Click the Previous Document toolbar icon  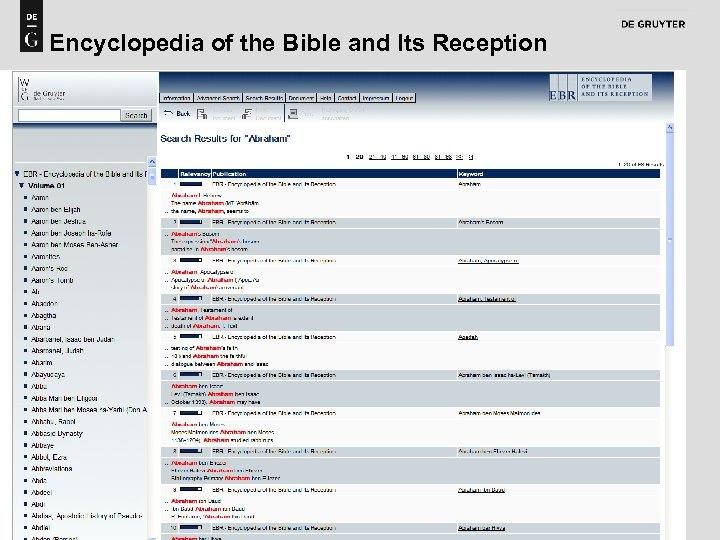(202, 114)
